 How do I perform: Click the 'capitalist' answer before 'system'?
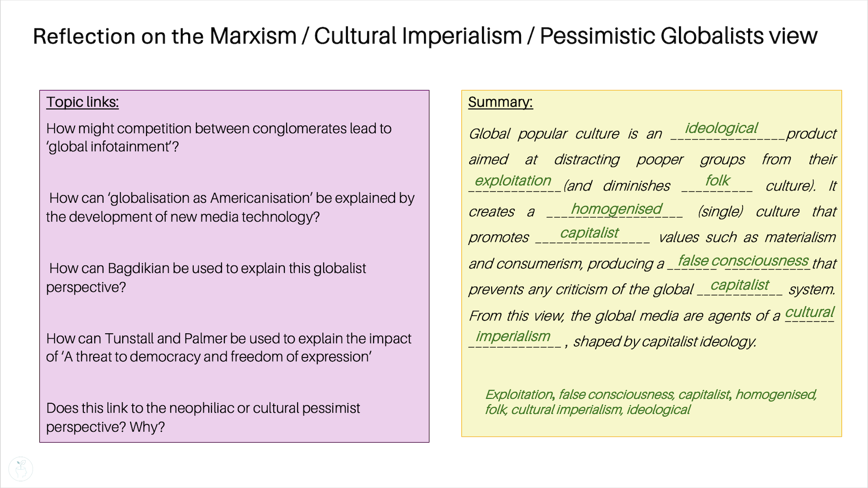739,285
